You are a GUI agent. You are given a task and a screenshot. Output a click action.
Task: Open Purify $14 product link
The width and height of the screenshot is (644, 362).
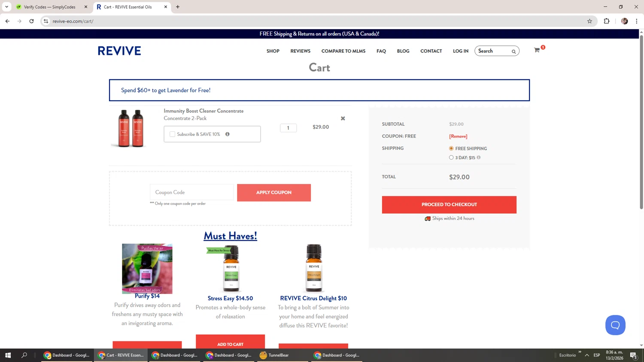coord(147,296)
